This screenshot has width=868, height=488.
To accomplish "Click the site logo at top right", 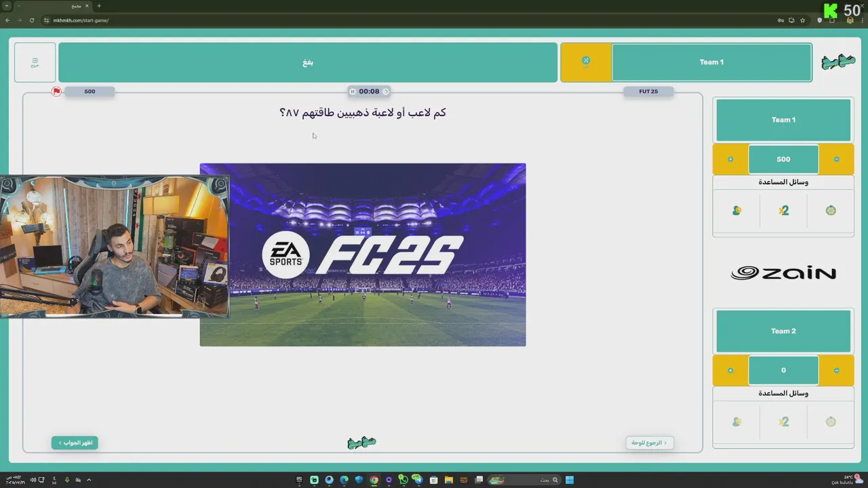I will click(838, 62).
